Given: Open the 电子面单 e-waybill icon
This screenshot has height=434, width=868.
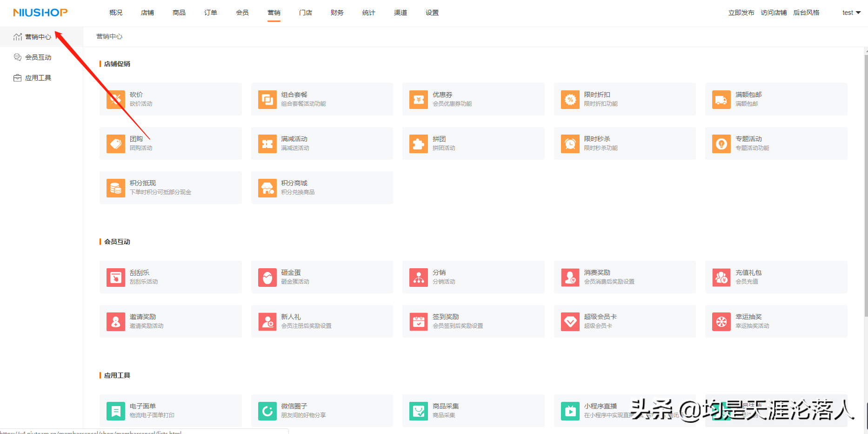Looking at the screenshot, I should click(x=116, y=411).
